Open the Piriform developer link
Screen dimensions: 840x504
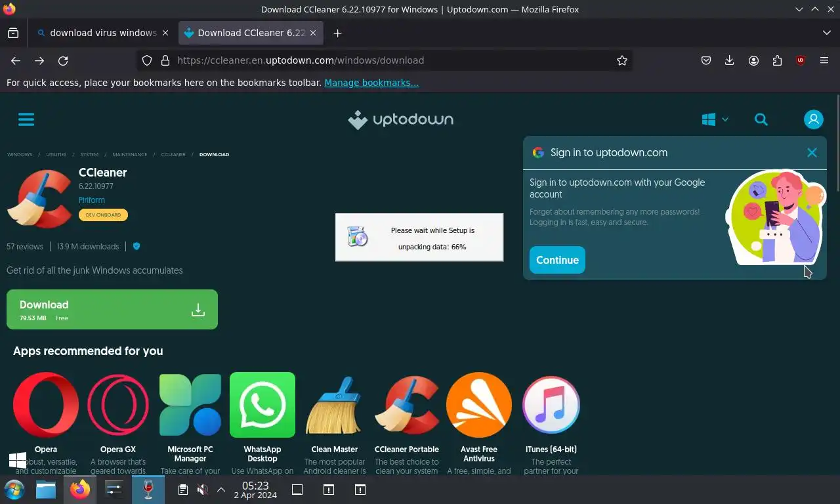coord(92,200)
